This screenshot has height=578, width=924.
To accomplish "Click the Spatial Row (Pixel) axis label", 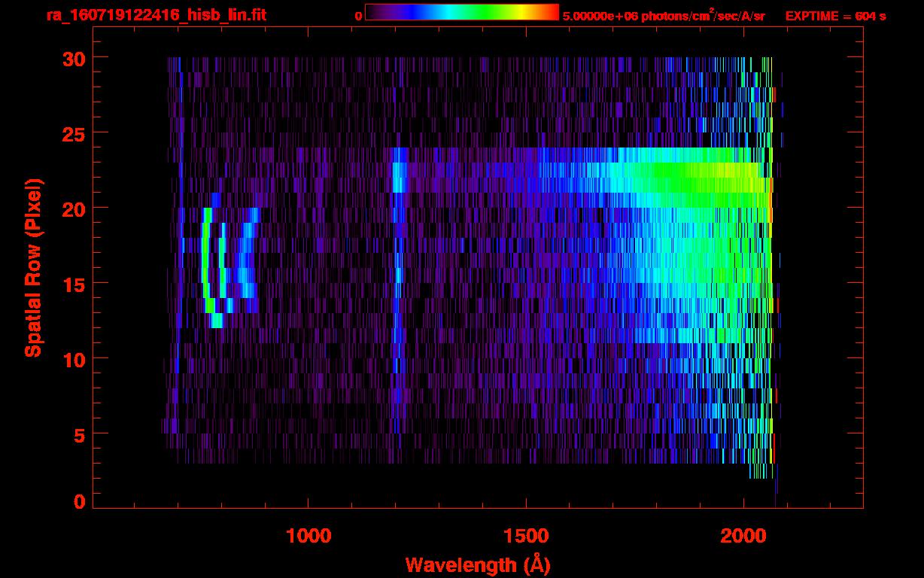I will tap(33, 268).
